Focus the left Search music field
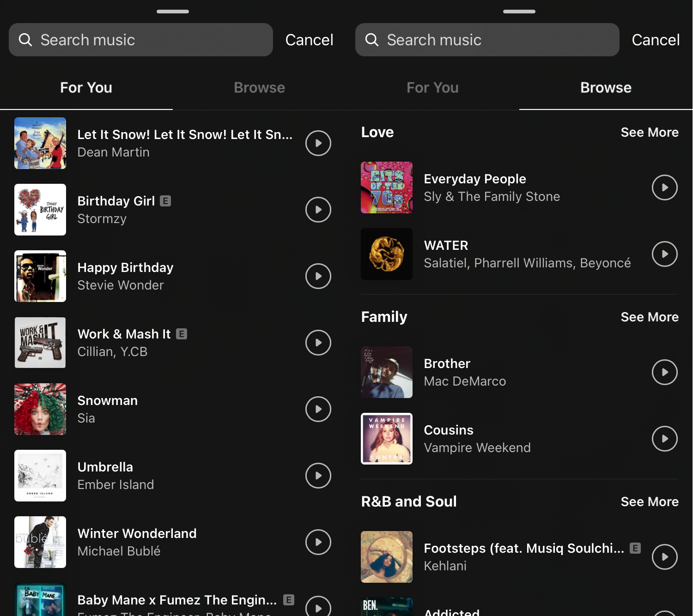693x616 pixels. [141, 40]
